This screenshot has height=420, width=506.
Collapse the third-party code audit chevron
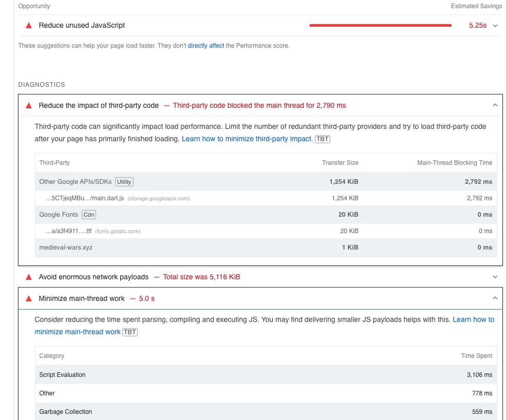pos(495,105)
